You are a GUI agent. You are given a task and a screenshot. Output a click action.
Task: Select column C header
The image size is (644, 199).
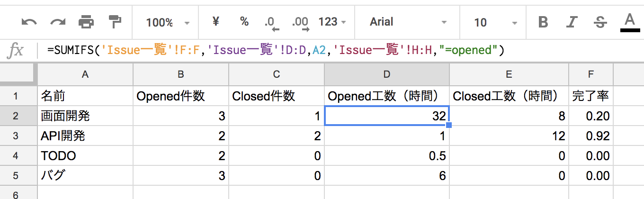click(277, 74)
